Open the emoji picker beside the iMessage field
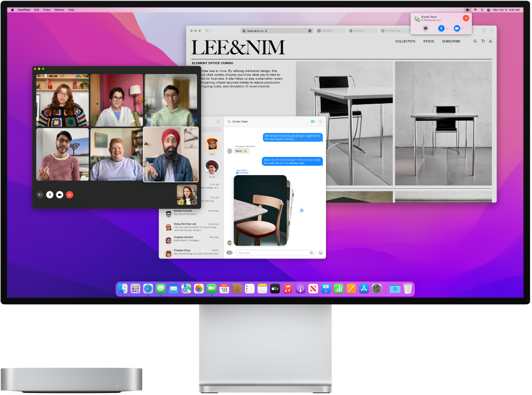Viewport: 532px width, 395px height. [x=320, y=252]
